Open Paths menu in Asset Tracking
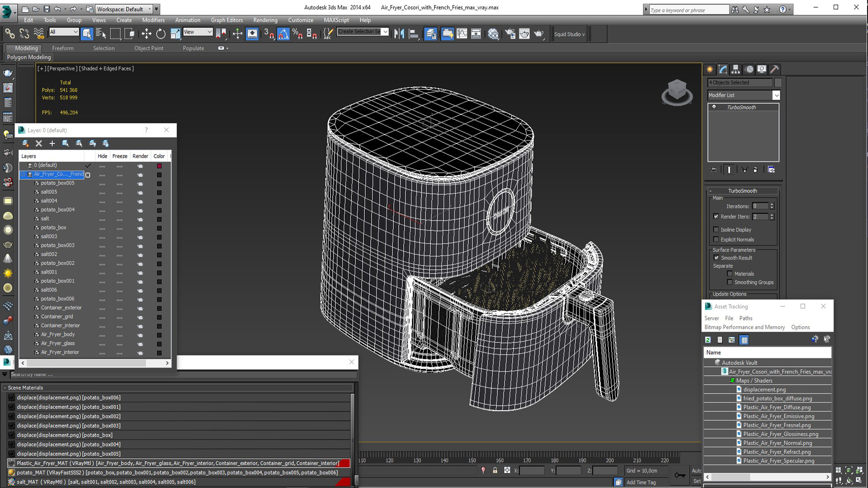868x488 pixels. tap(745, 318)
